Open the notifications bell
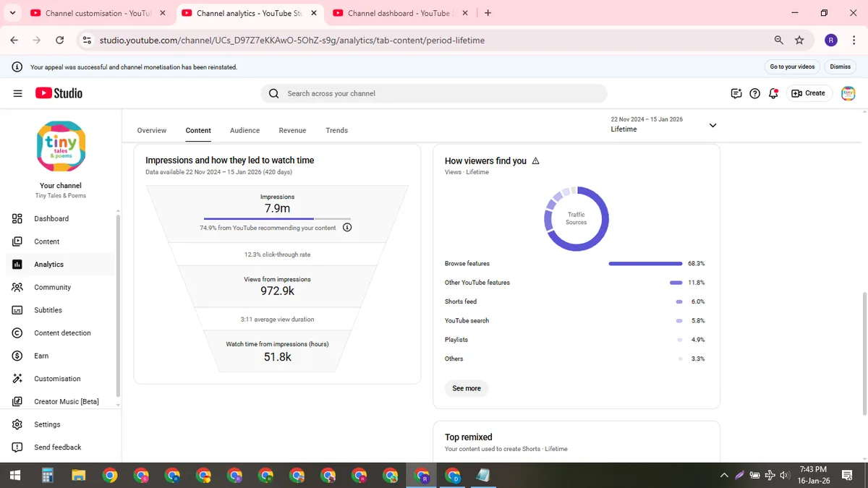Viewport: 868px width, 488px height. pyautogui.click(x=773, y=93)
